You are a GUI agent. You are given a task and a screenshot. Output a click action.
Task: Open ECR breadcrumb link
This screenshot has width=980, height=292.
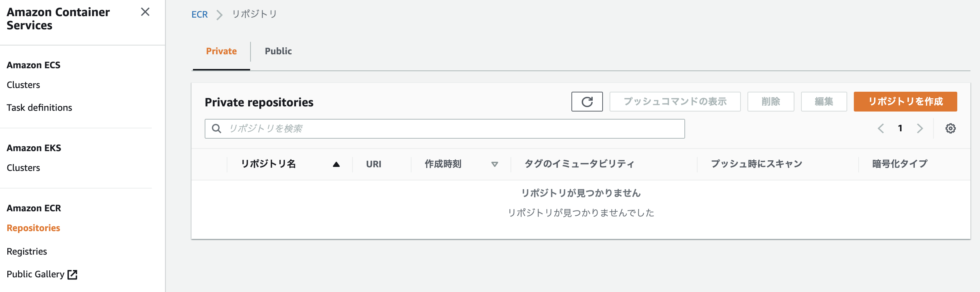point(200,15)
